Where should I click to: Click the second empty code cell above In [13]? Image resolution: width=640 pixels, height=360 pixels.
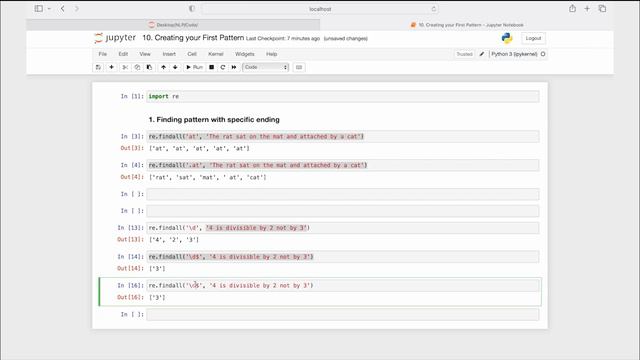pos(343,211)
